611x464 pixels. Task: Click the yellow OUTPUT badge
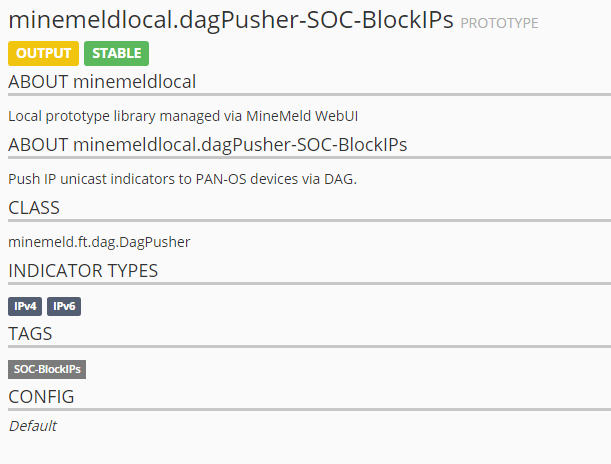point(43,53)
